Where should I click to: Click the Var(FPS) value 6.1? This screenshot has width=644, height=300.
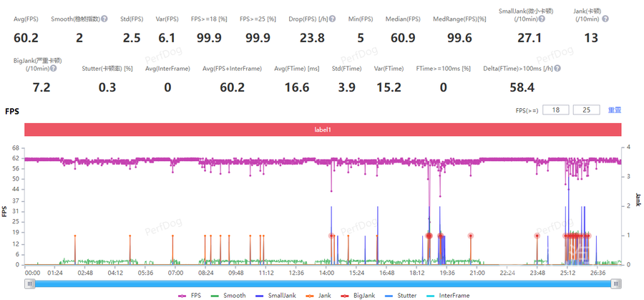coord(167,38)
